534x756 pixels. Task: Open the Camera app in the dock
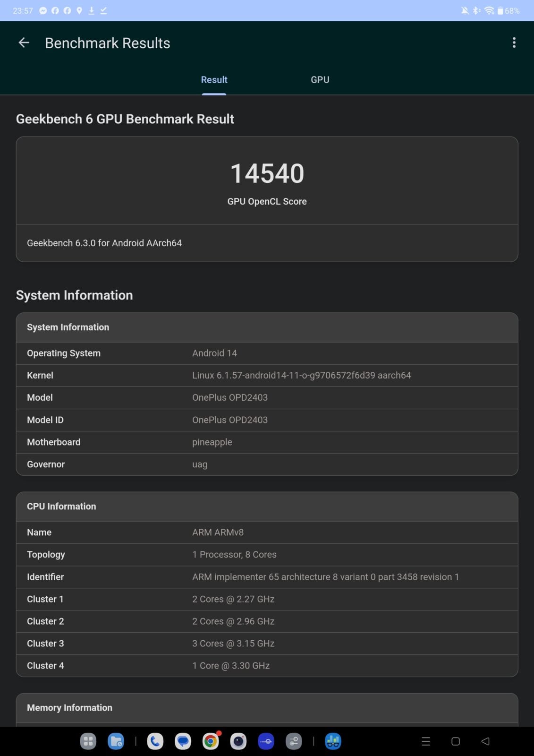(238, 741)
